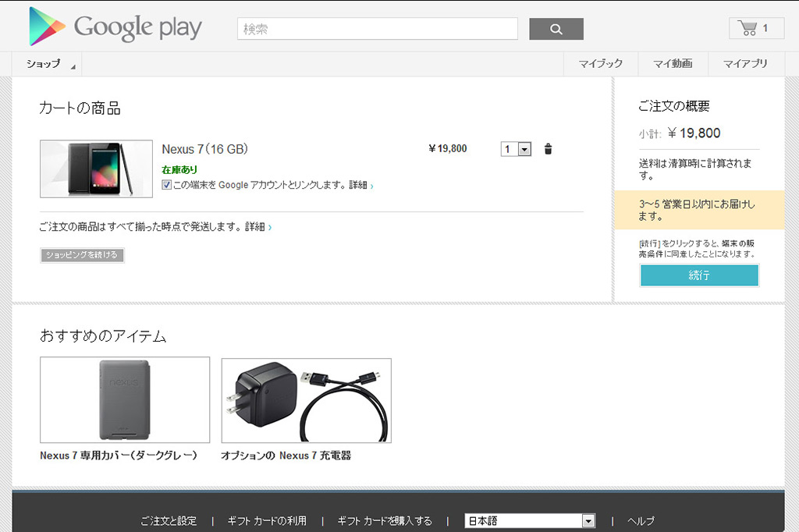This screenshot has height=532, width=799.
Task: Click the Nexus 7 product thumbnail
Action: pyautogui.click(x=96, y=168)
